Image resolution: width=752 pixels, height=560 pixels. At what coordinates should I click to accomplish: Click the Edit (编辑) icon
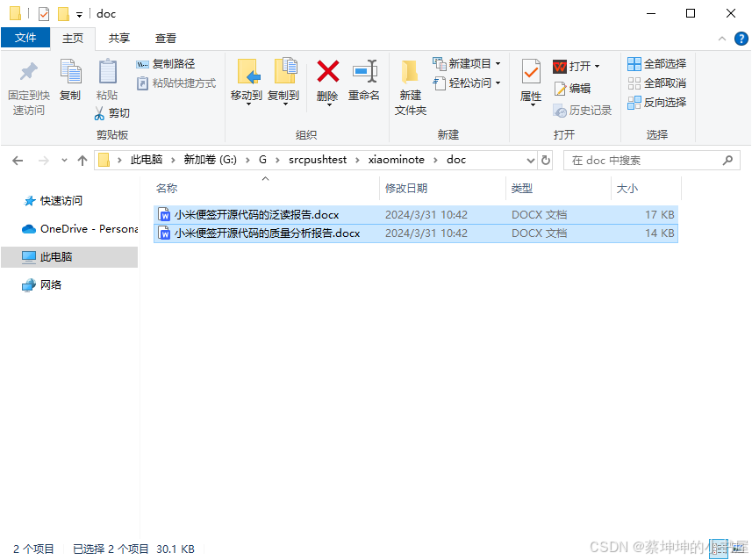click(560, 89)
